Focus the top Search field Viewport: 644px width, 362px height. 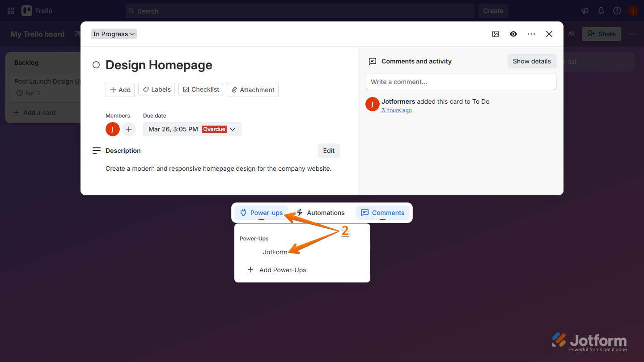tap(300, 11)
